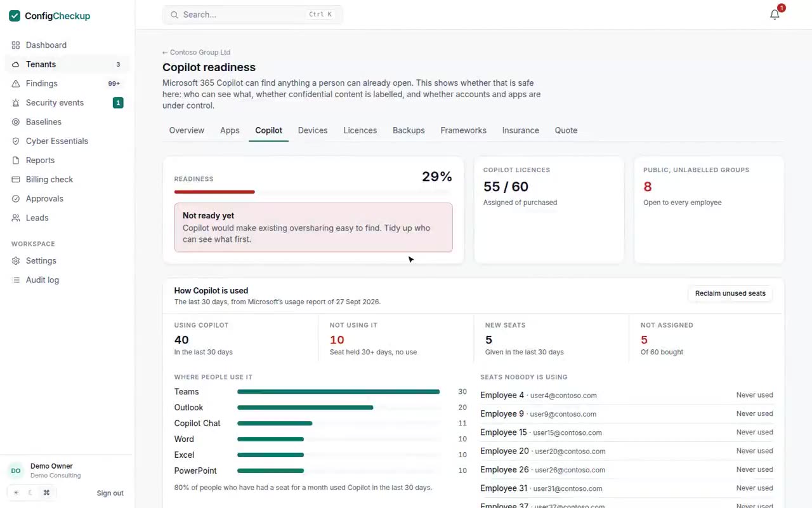Click the DO user avatar
812x508 pixels.
coord(16,471)
